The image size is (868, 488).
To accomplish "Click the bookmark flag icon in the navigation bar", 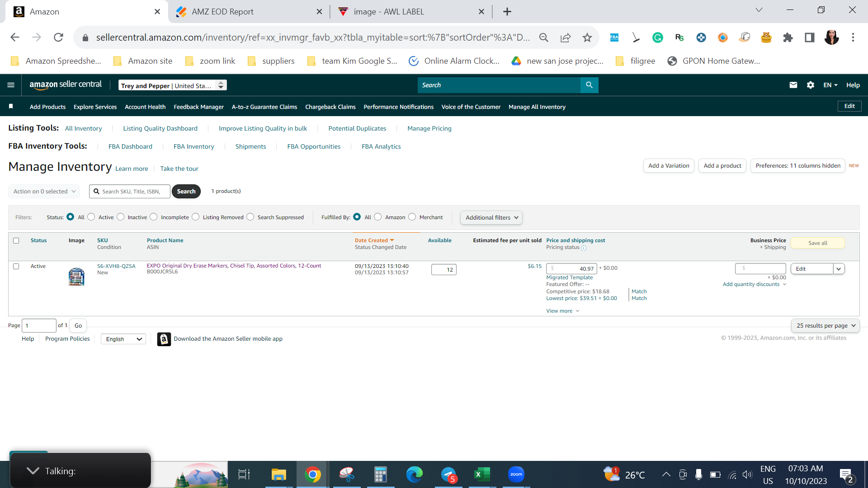I will [11, 107].
